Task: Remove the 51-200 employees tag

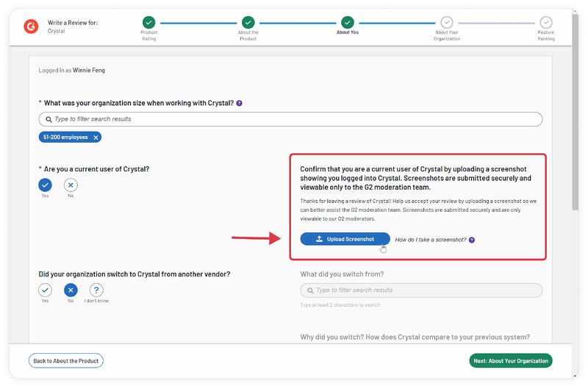Action: [x=96, y=138]
